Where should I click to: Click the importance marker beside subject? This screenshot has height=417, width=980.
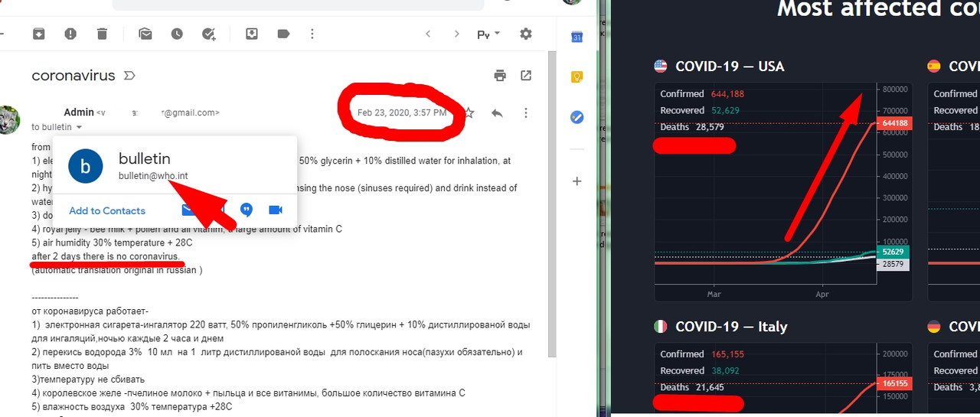coord(129,76)
